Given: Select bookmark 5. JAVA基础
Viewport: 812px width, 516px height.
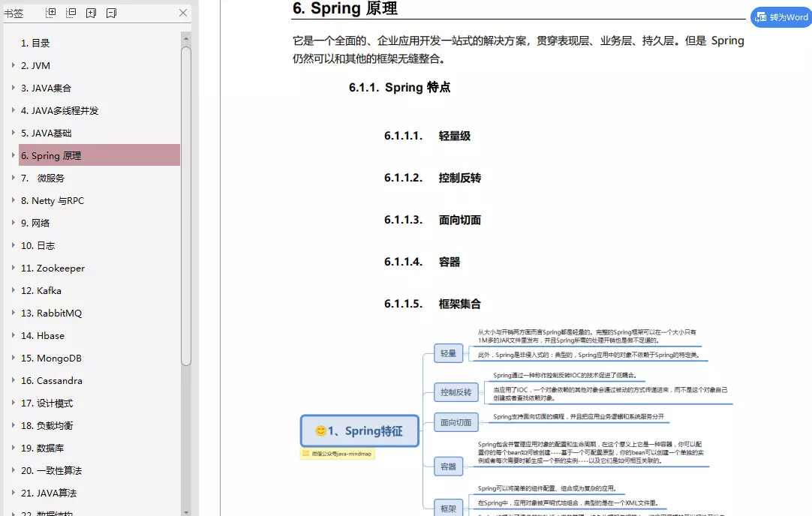Looking at the screenshot, I should (x=46, y=133).
